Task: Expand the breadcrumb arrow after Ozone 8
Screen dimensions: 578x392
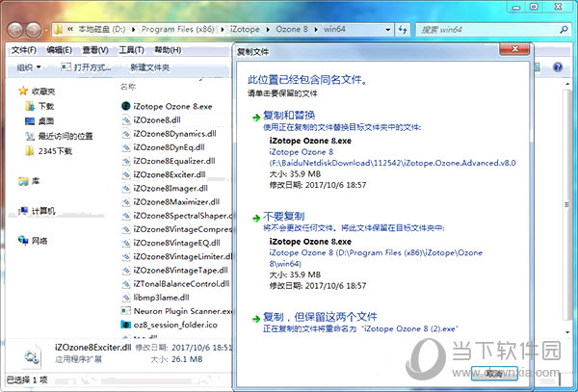Action: 316,30
